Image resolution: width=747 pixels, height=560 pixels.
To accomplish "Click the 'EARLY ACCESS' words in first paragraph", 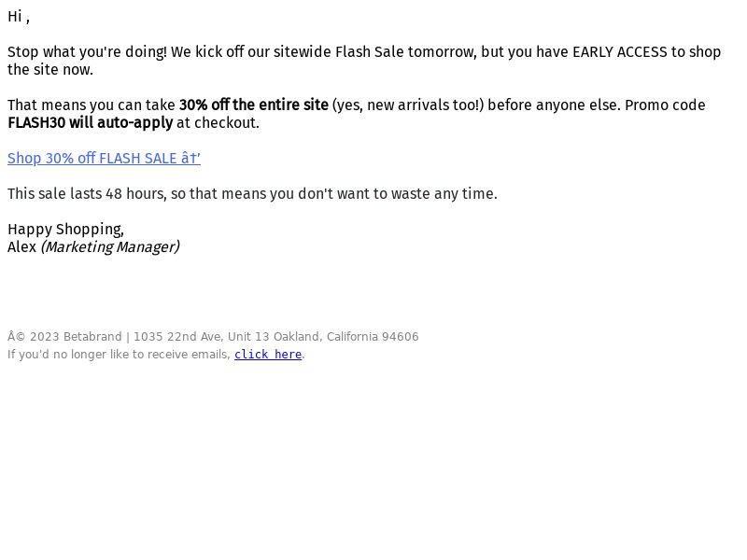I will tap(619, 52).
